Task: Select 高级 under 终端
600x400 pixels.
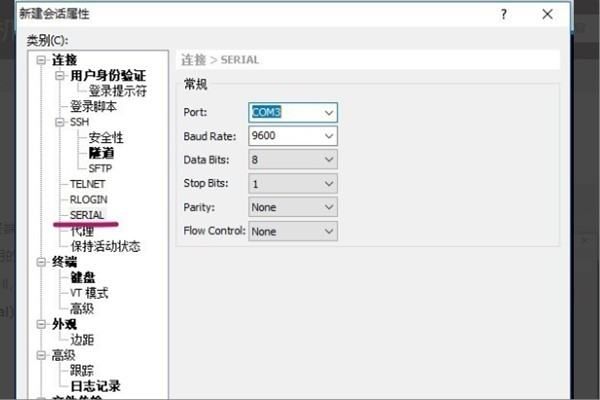Action: coord(82,309)
